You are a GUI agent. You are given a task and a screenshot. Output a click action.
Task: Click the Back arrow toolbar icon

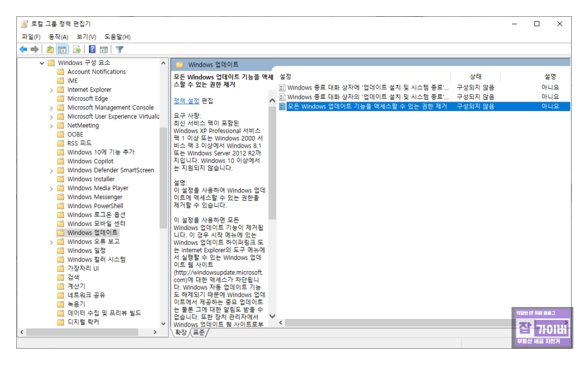tap(23, 49)
